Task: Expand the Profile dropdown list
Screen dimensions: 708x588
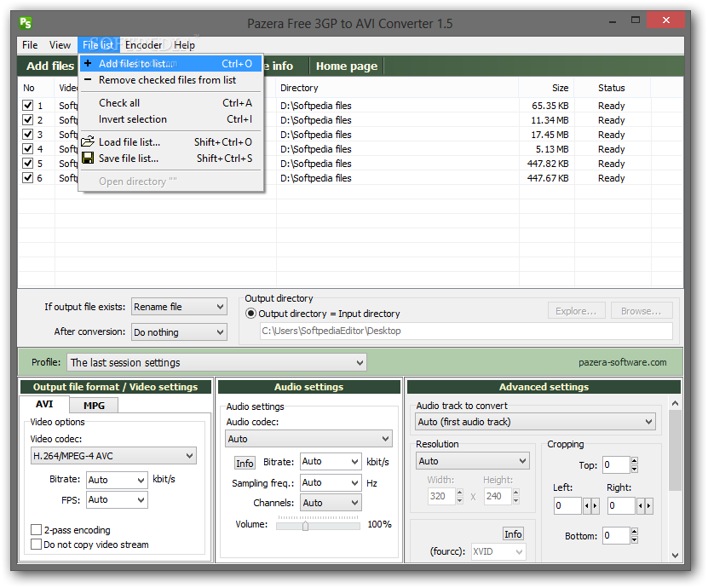Action: tap(216, 362)
